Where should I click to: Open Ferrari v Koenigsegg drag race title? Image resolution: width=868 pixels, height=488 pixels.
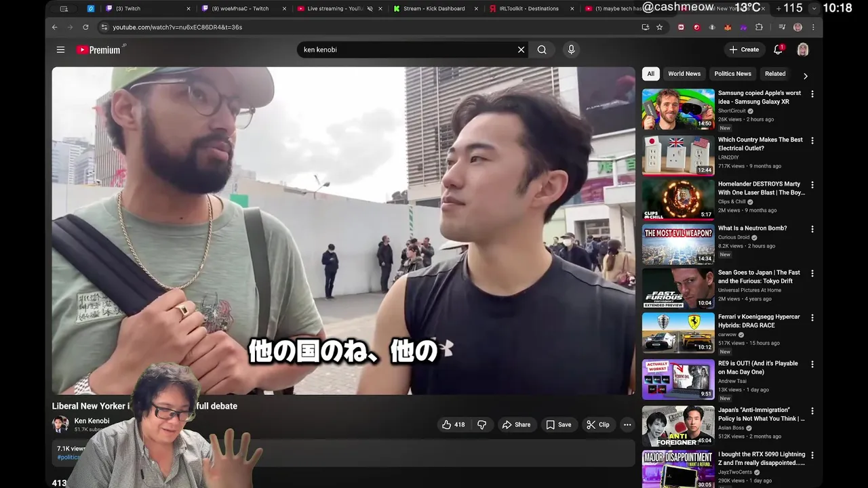[x=759, y=321]
